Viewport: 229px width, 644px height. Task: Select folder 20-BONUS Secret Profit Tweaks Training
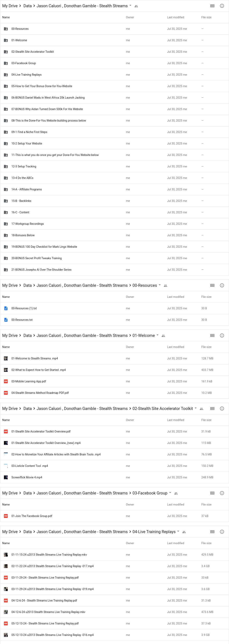115,258
